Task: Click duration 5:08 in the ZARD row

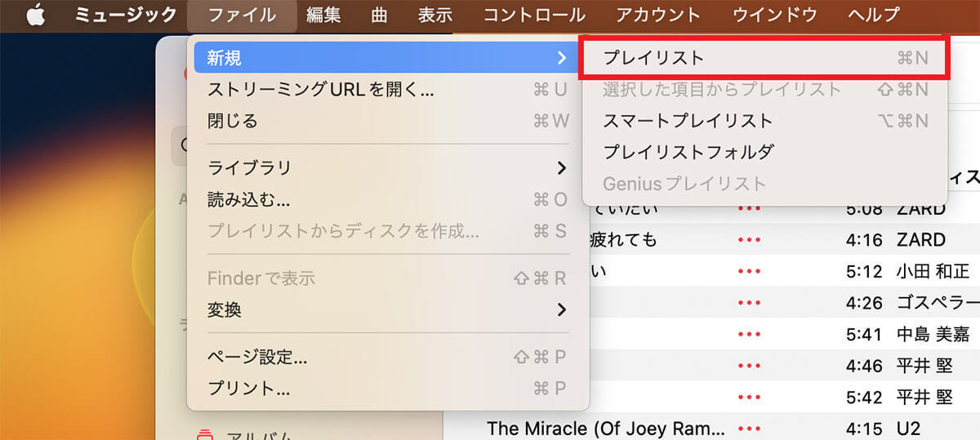Action: (864, 209)
